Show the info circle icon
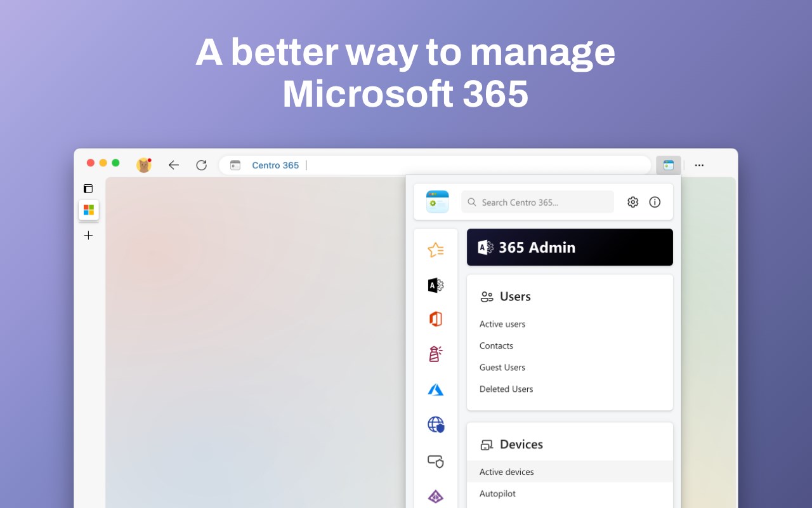This screenshot has width=812, height=508. click(x=655, y=202)
